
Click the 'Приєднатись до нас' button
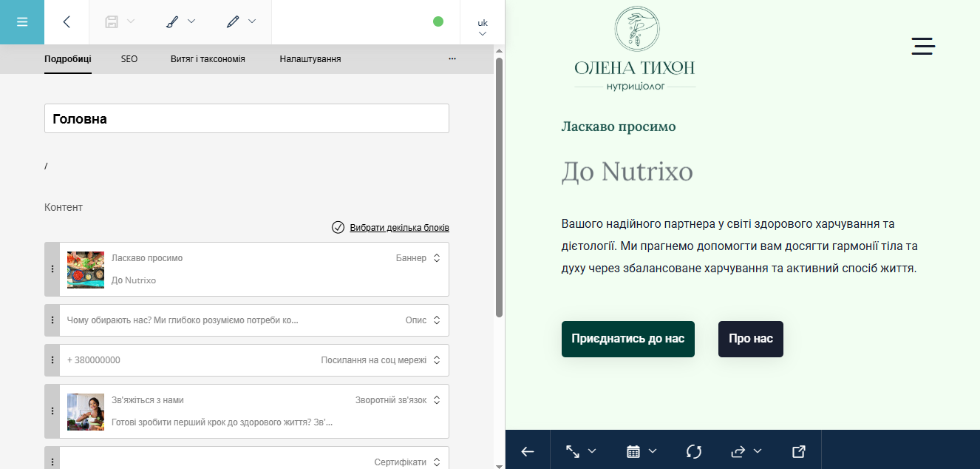coord(627,339)
